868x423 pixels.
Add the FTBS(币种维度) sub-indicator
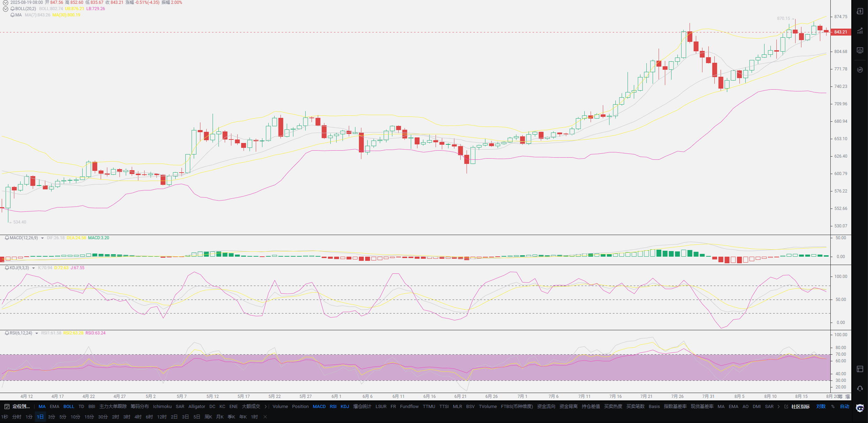click(517, 407)
